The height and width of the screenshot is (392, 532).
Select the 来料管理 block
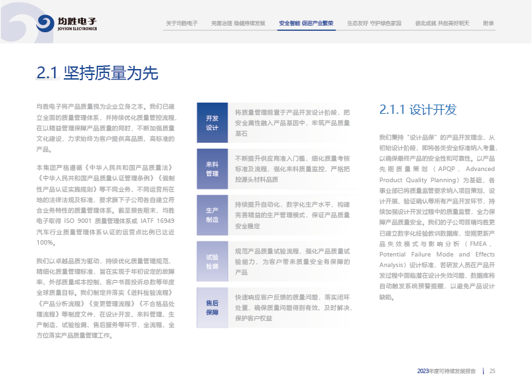click(212, 169)
